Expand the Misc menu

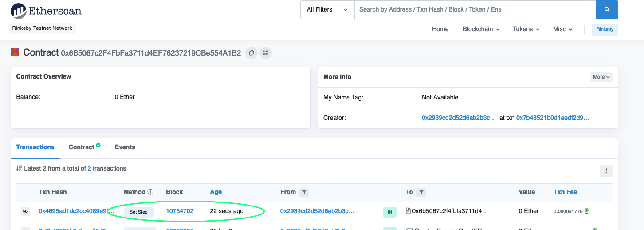(562, 29)
